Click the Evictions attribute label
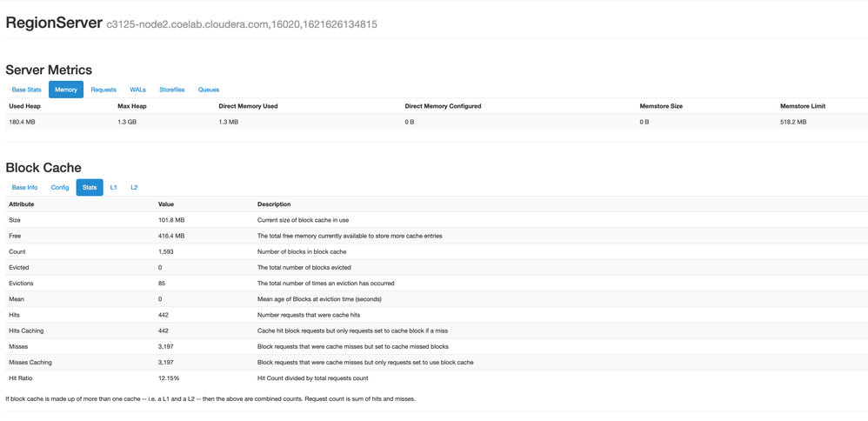Viewport: 868px width, 421px height. [21, 283]
